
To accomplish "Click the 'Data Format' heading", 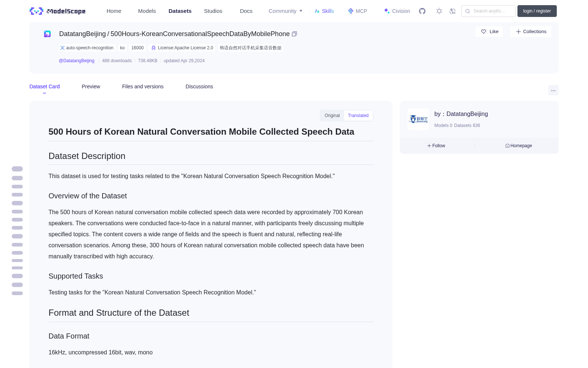I will click(69, 336).
